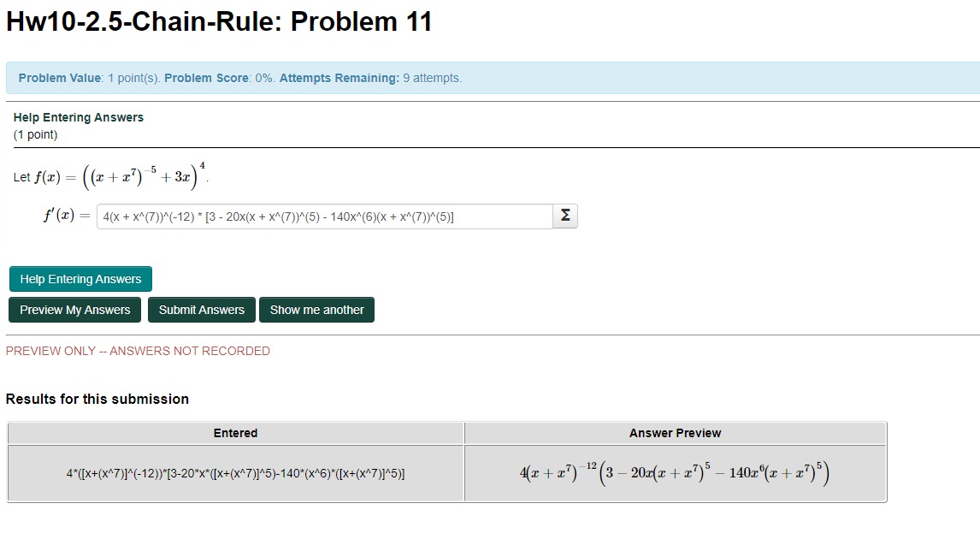The height and width of the screenshot is (545, 980).
Task: Click Submit Answers
Action: (x=201, y=310)
